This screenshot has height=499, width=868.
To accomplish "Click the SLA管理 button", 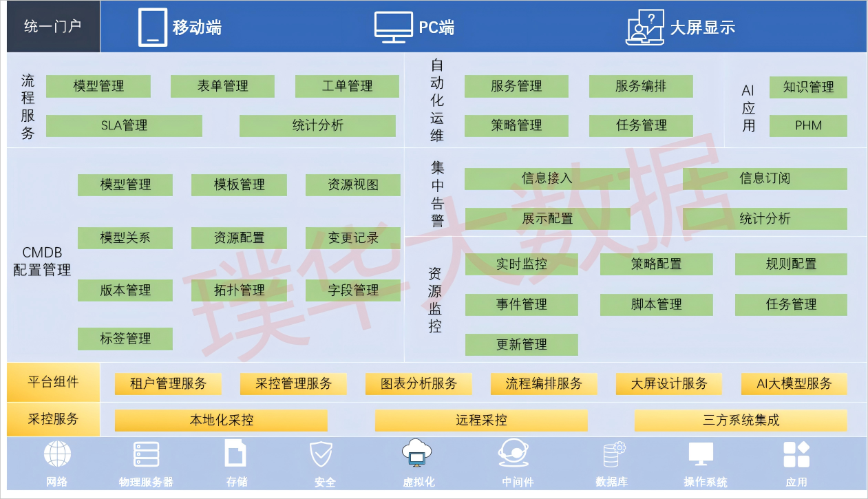I will (x=124, y=126).
